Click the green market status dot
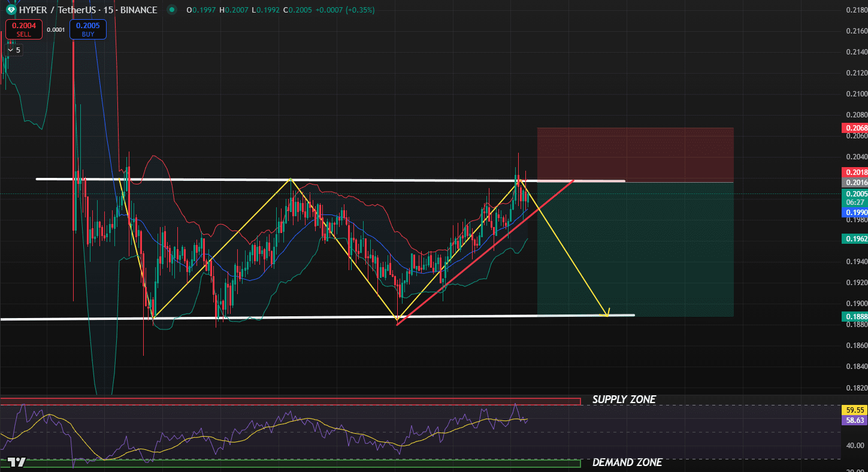Image resolution: width=868 pixels, height=472 pixels. [x=172, y=10]
